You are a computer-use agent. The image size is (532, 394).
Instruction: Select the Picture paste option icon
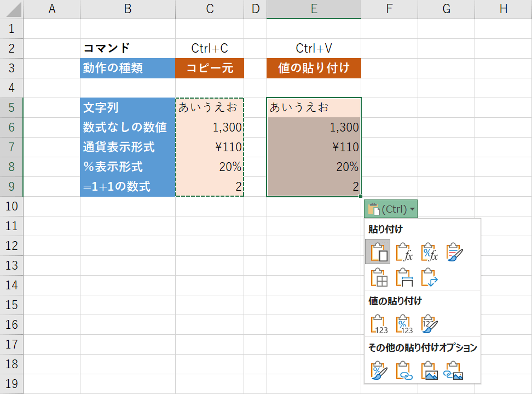[429, 370]
